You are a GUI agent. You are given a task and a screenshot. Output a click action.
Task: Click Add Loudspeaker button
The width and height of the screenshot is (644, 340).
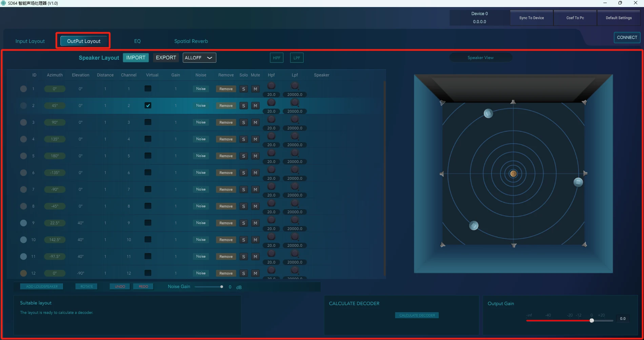[x=42, y=286]
